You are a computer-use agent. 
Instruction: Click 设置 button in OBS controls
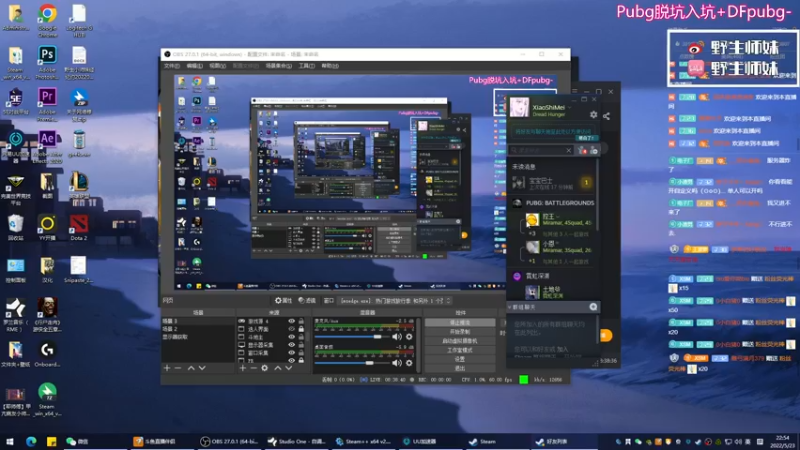click(460, 359)
